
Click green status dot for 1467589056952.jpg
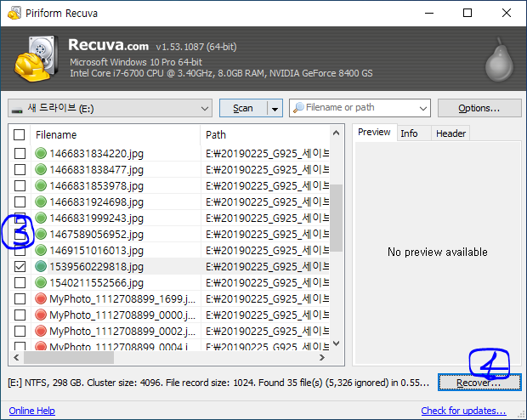(x=41, y=234)
